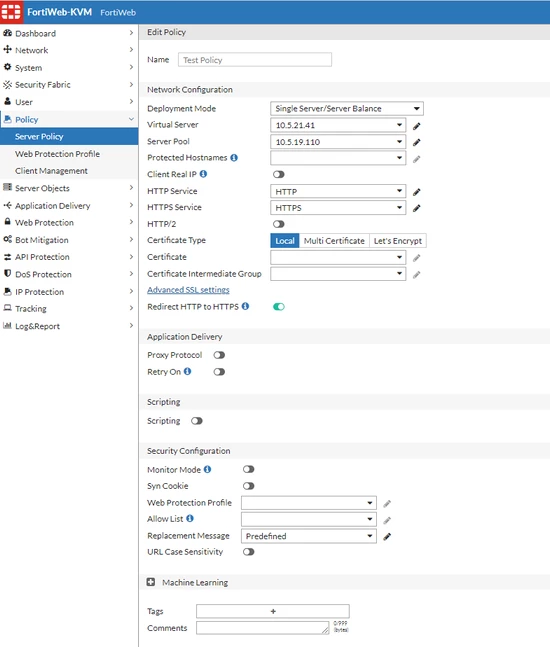Enable the Syn Cookie toggle

(x=249, y=486)
